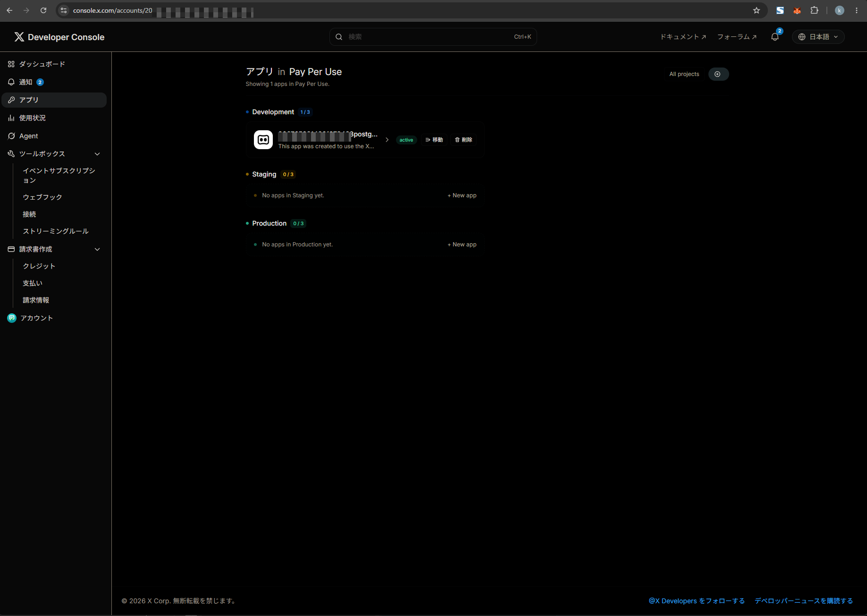Focus the 検索 search field

(433, 37)
